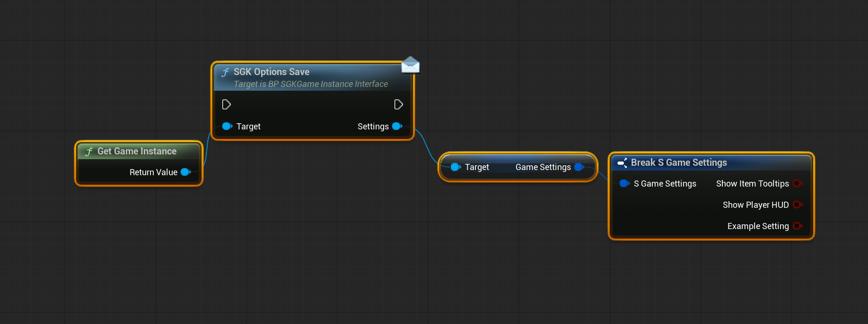
Task: Click the function icon on Get Game Instance node
Action: tap(89, 152)
